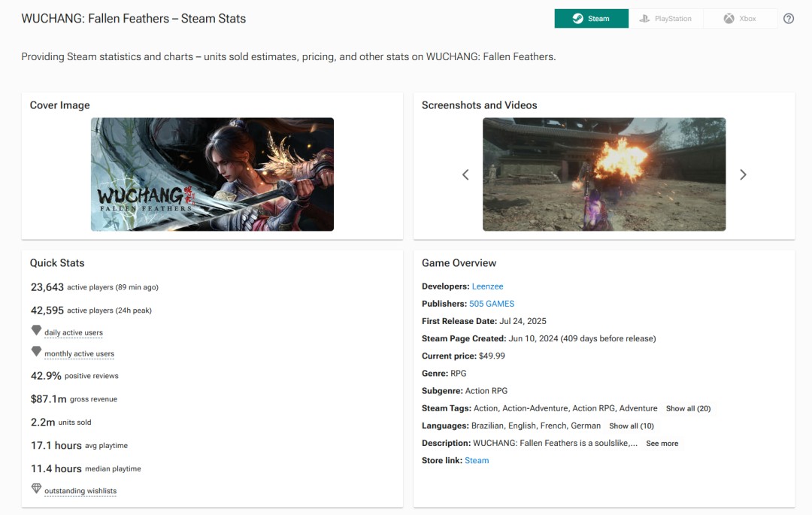The width and height of the screenshot is (812, 515).
Task: Click the gem icon beside monthly active users
Action: 36,352
